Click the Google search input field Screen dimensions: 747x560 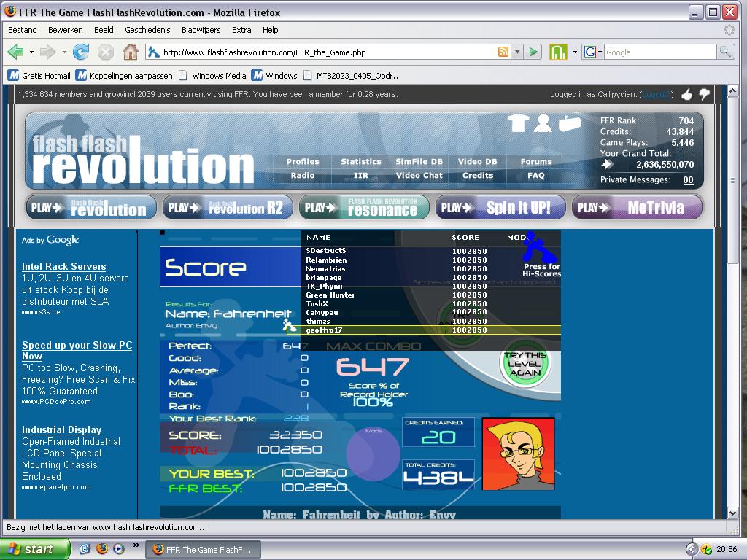tap(659, 52)
